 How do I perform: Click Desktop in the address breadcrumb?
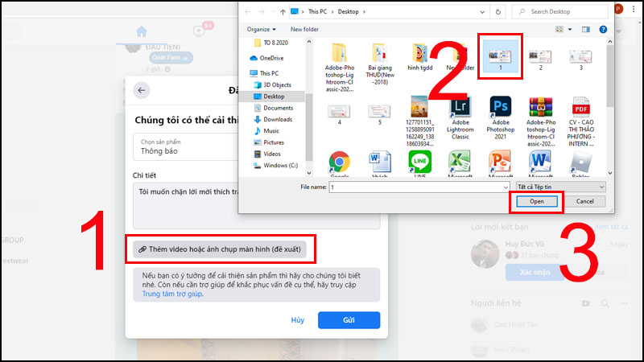pos(348,11)
